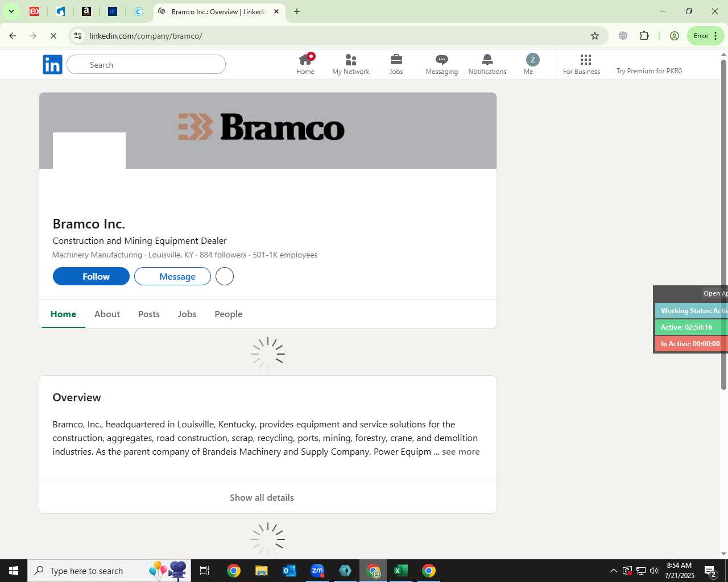Open the Extensions puzzle icon

tap(644, 36)
